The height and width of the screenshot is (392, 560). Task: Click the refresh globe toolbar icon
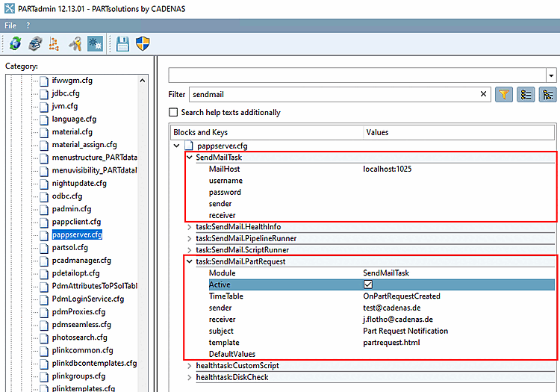(16, 43)
